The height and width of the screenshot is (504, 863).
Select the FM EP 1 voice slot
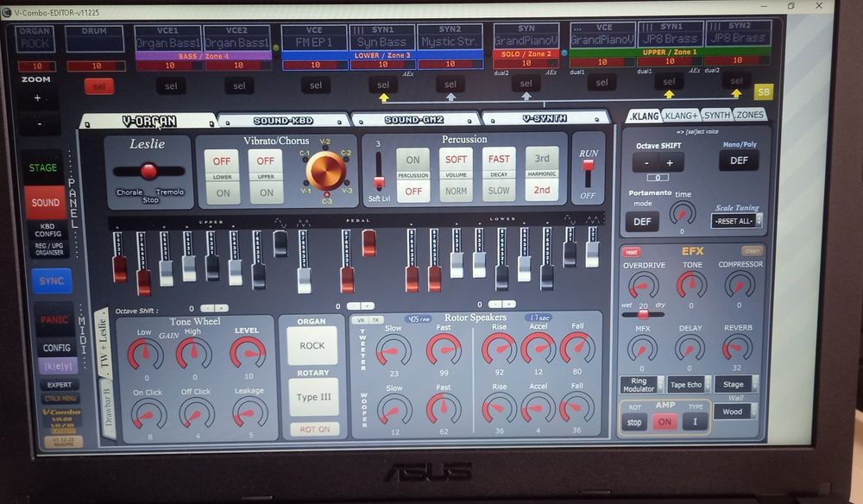314,41
